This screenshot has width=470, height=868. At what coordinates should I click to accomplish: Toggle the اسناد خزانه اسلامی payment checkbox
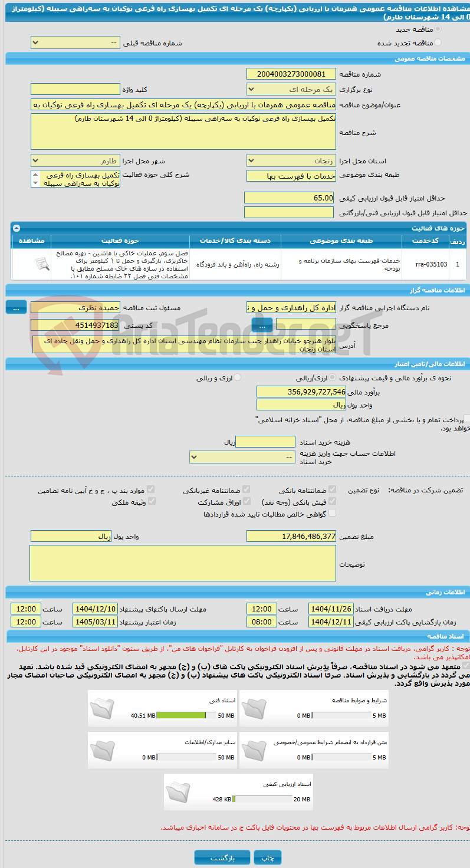[467, 419]
